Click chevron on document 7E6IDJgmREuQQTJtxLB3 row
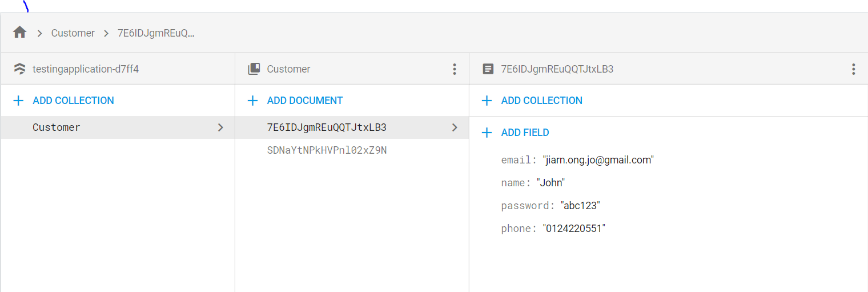Viewport: 868px width, 292px height. (x=455, y=127)
